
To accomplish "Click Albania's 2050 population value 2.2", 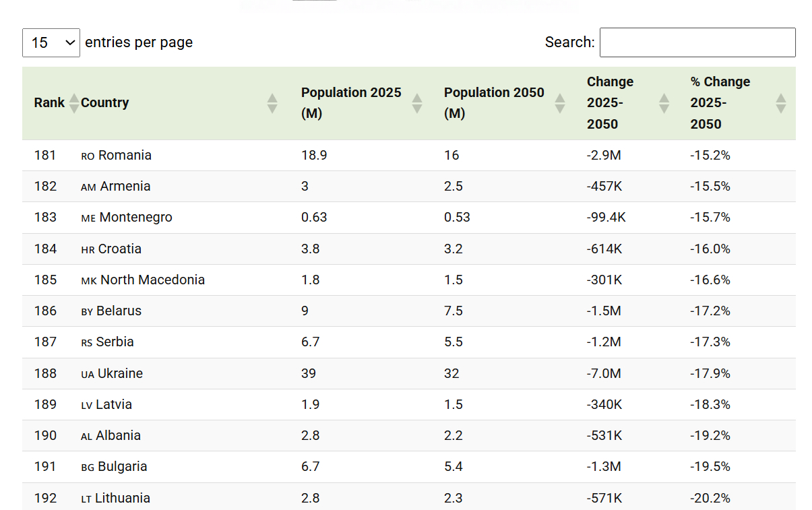I will pyautogui.click(x=453, y=436).
